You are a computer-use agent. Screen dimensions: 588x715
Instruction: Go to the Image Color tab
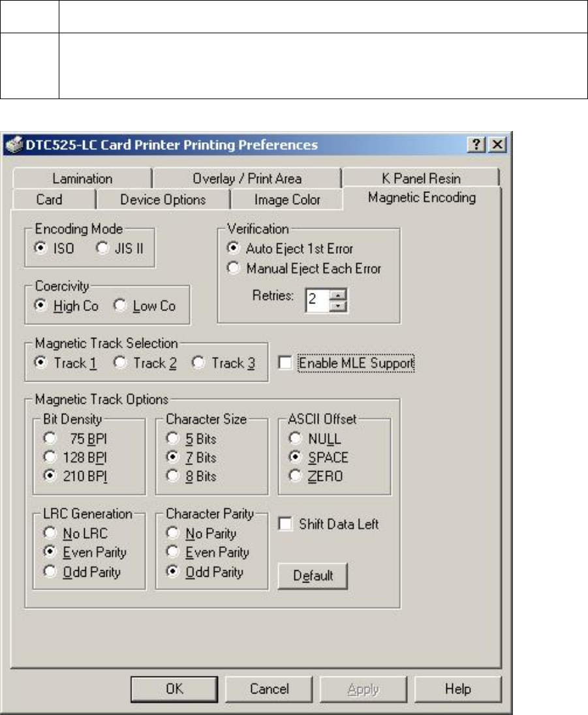287,199
